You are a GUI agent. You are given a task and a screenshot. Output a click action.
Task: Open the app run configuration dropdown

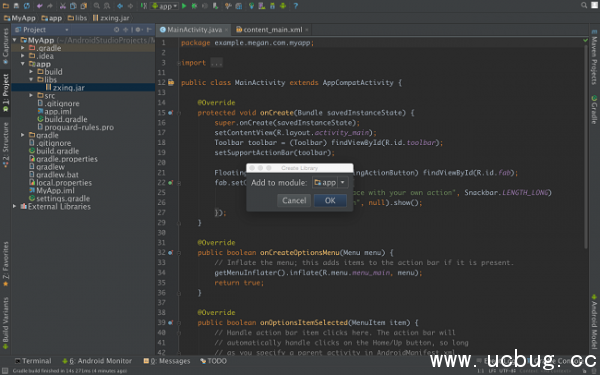(165, 6)
